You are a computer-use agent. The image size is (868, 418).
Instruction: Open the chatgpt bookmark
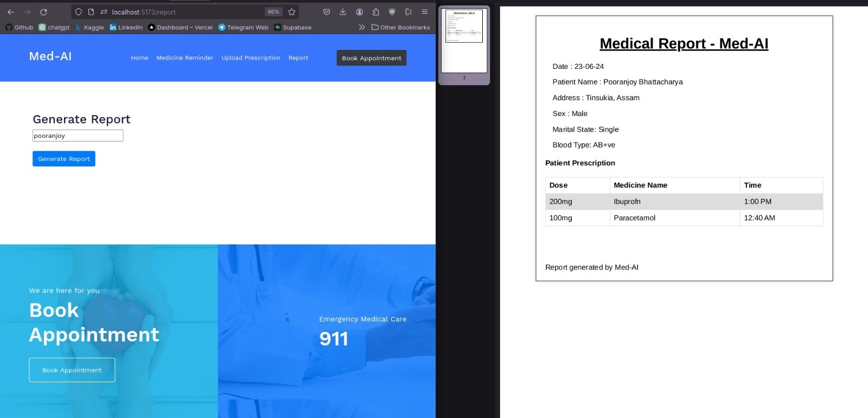point(54,27)
